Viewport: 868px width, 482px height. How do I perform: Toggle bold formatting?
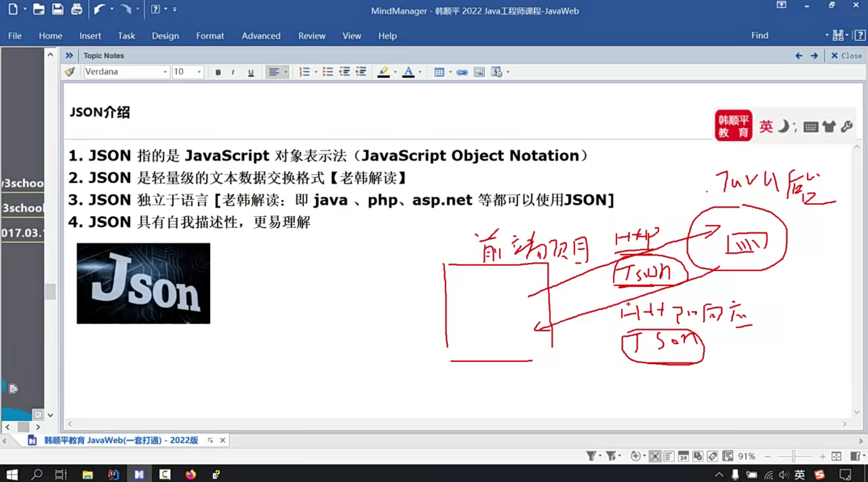pyautogui.click(x=218, y=72)
